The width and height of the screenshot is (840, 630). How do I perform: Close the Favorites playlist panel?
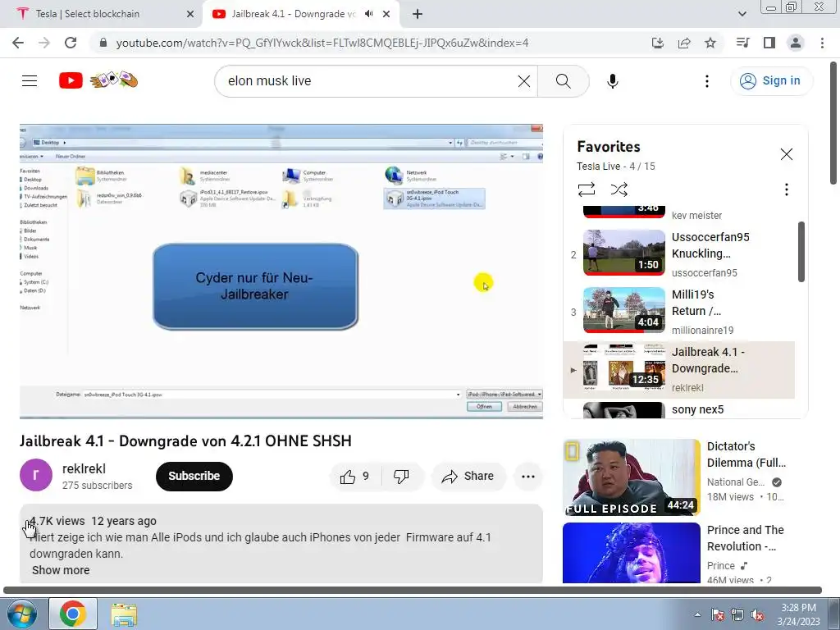tap(786, 154)
